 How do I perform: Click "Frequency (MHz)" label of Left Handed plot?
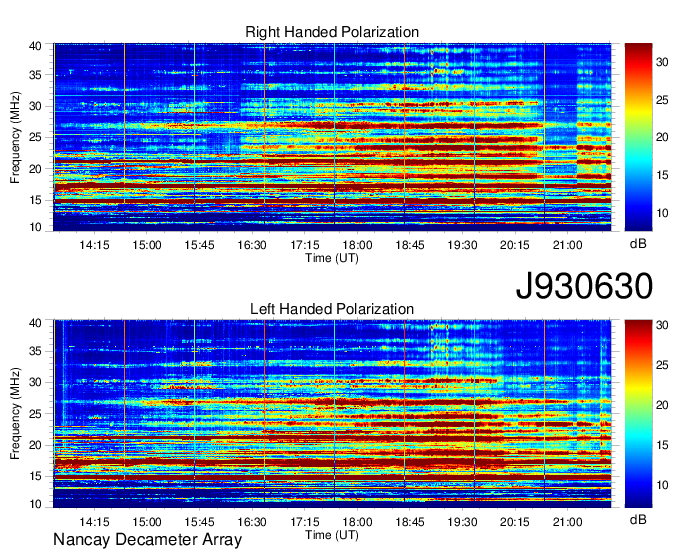pos(15,414)
